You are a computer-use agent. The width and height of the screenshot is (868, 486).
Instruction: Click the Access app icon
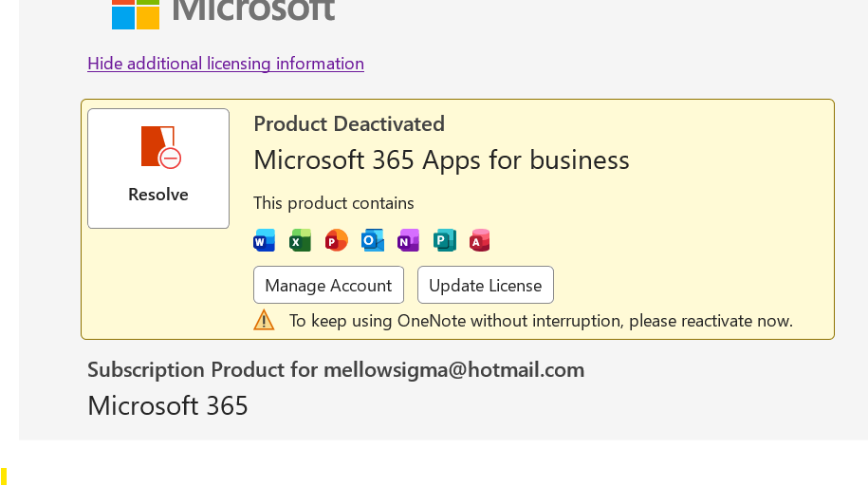(479, 240)
